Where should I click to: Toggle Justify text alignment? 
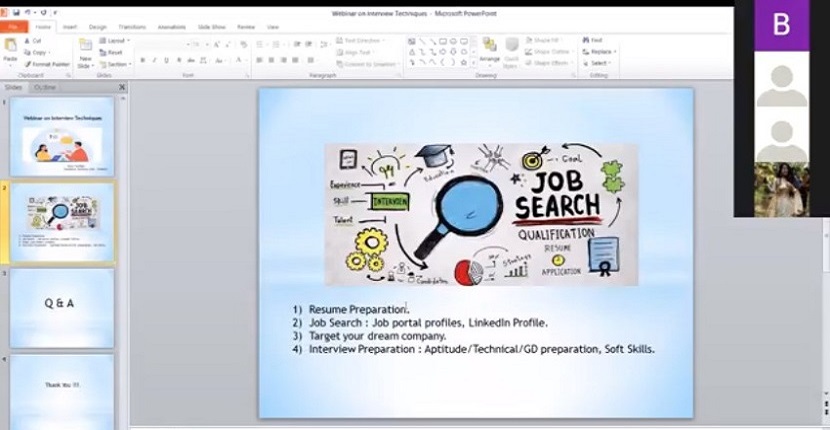point(295,60)
